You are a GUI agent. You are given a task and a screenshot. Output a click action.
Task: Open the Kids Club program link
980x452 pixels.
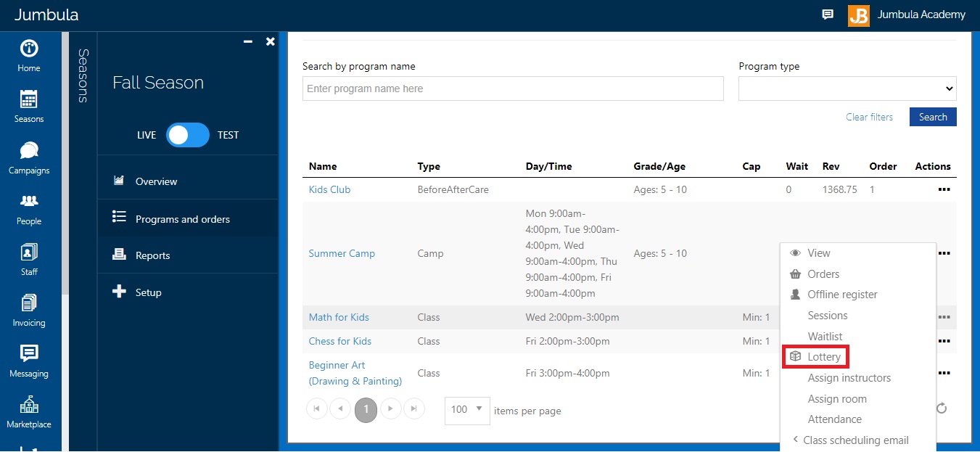(329, 189)
